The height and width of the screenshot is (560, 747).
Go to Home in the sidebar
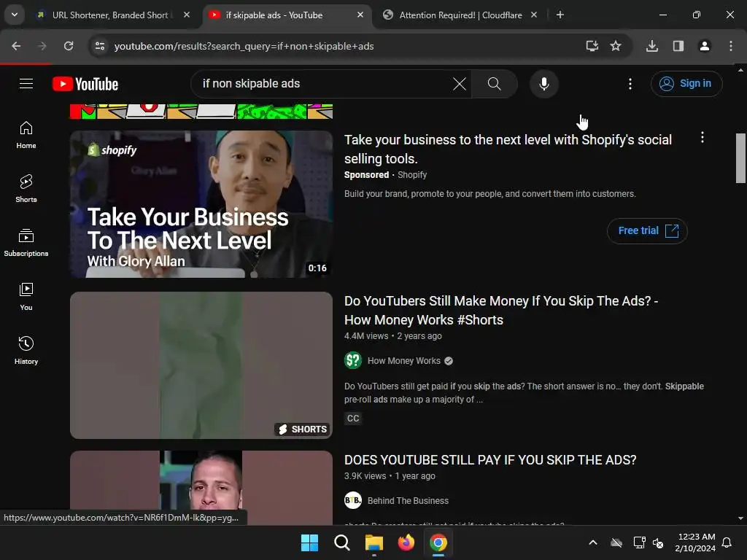pyautogui.click(x=26, y=135)
